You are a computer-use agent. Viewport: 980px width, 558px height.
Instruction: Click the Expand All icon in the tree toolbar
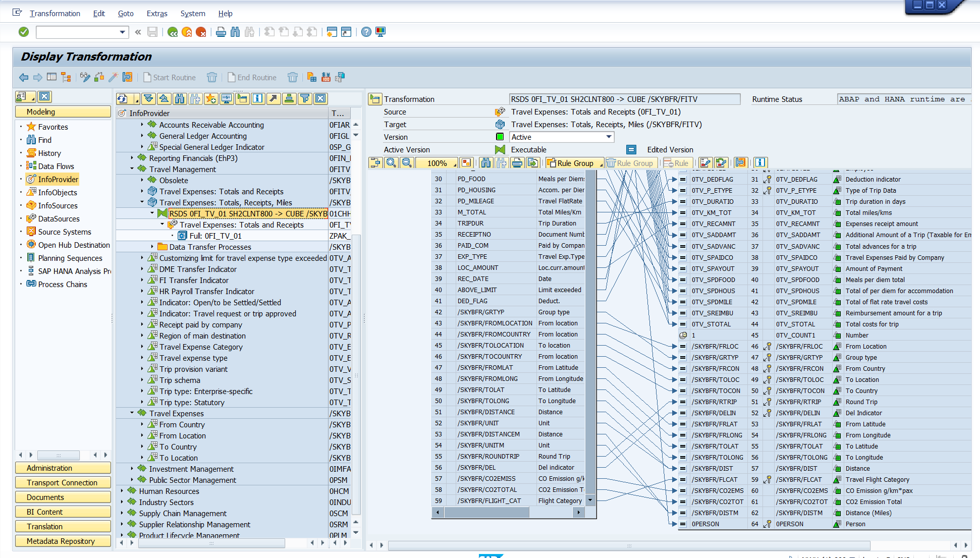click(x=148, y=99)
